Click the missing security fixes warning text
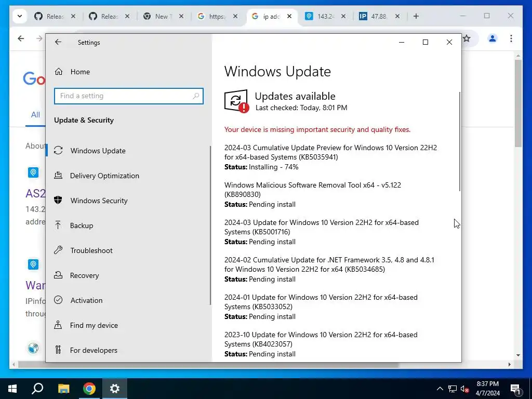The width and height of the screenshot is (532, 399). (x=317, y=129)
